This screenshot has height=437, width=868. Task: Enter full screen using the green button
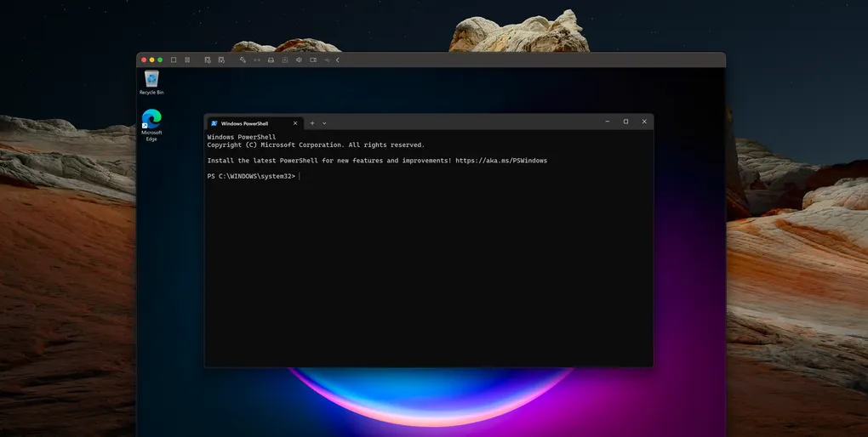[x=160, y=60]
